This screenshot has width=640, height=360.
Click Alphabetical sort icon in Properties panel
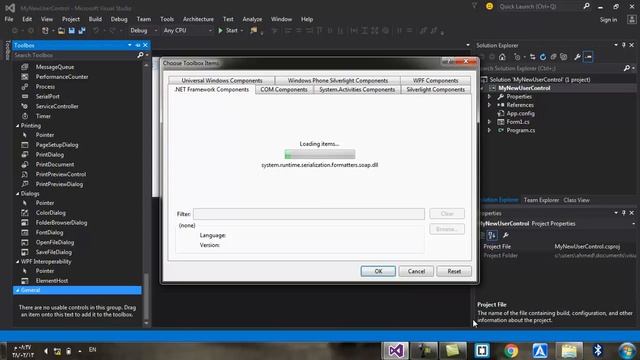(492, 235)
